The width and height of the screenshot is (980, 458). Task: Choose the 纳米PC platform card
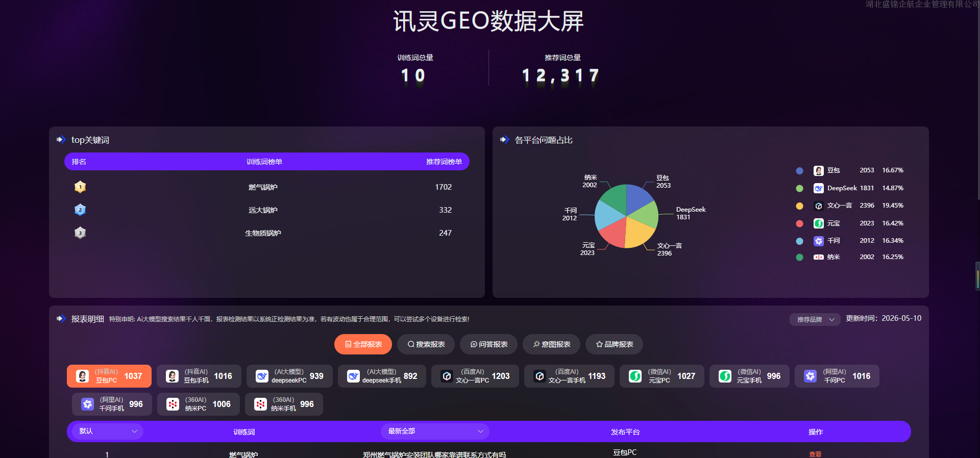click(199, 404)
